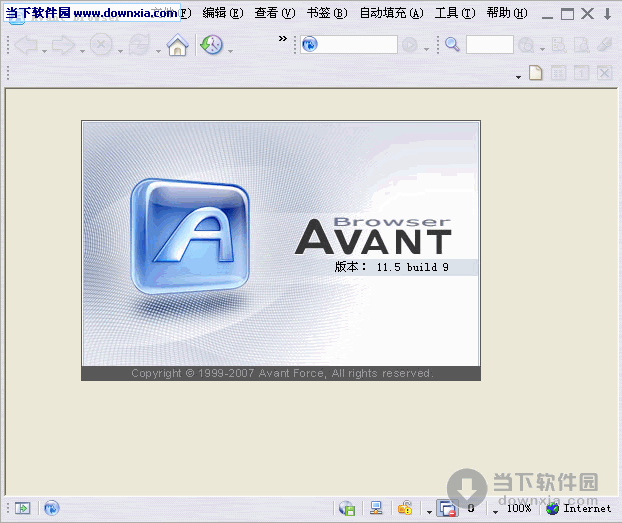This screenshot has height=523, width=622.
Task: Open the Forward button history dropdown
Action: (82, 52)
